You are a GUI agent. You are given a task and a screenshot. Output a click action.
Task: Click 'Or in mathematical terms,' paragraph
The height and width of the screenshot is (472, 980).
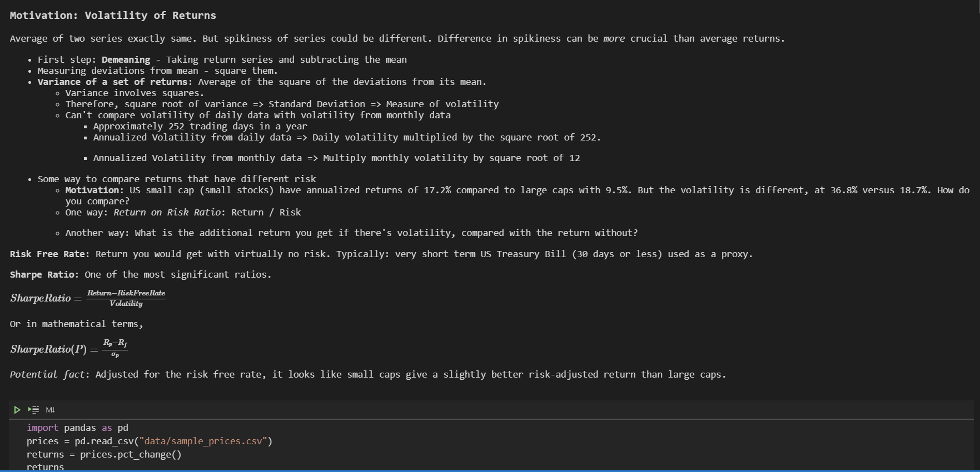76,324
